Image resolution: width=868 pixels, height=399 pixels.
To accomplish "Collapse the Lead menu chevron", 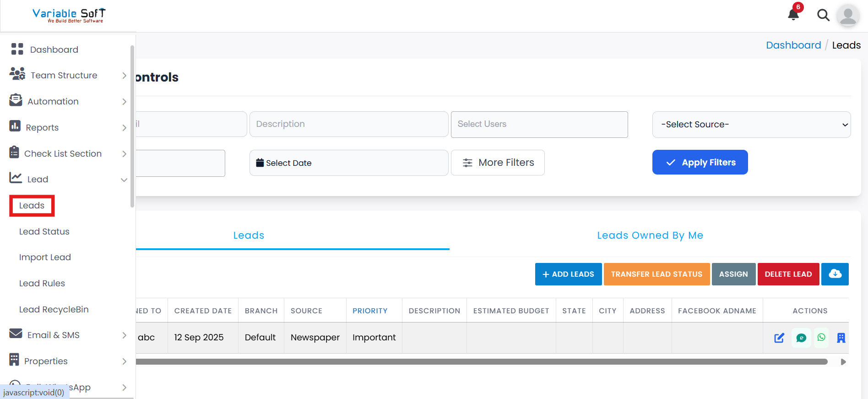I will point(124,180).
